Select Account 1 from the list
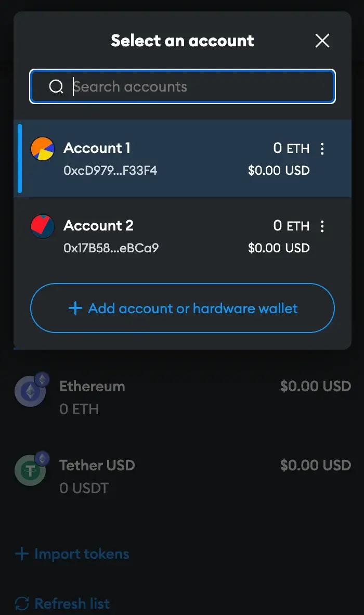Screen dimensions: 364x615 (182, 159)
